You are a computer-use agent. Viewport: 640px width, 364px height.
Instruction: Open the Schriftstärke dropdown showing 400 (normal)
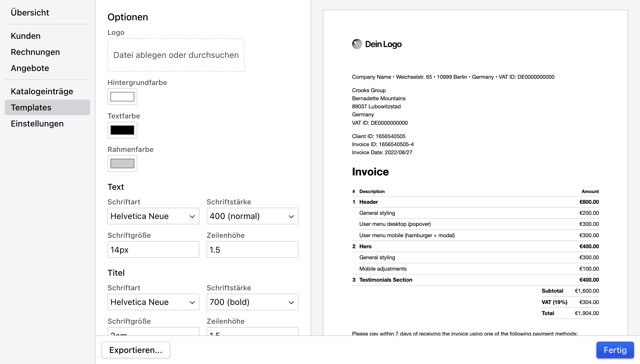(x=252, y=216)
